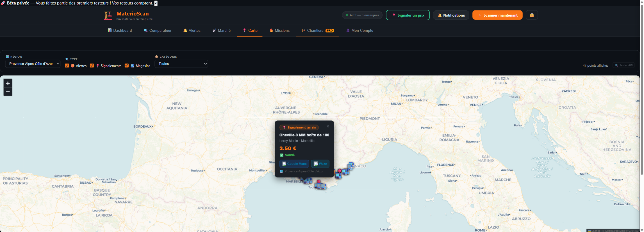Click the store marker near Monaco
Image resolution: width=644 pixels, height=232 pixels.
coord(351,166)
